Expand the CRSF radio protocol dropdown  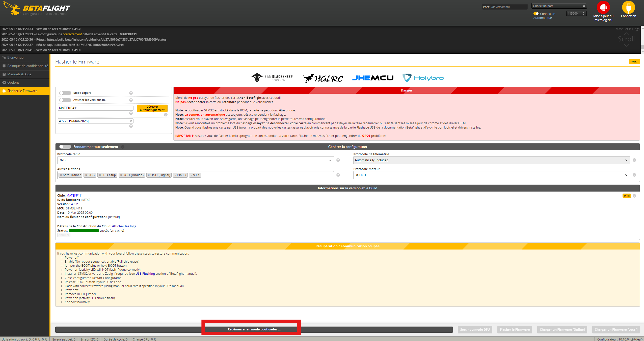point(195,160)
